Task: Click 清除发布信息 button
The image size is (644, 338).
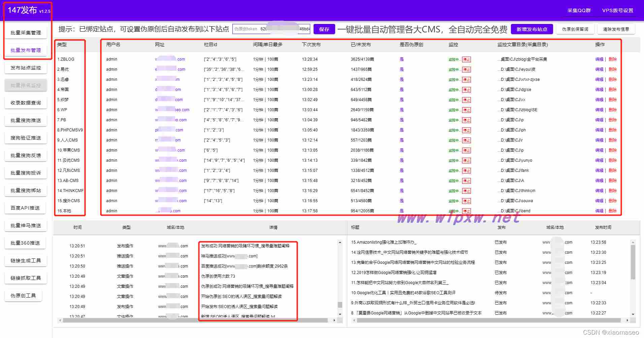Action: click(616, 29)
